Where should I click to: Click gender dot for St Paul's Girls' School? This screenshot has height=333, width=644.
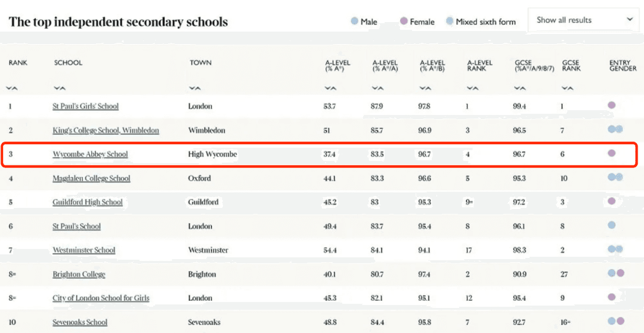click(x=612, y=105)
